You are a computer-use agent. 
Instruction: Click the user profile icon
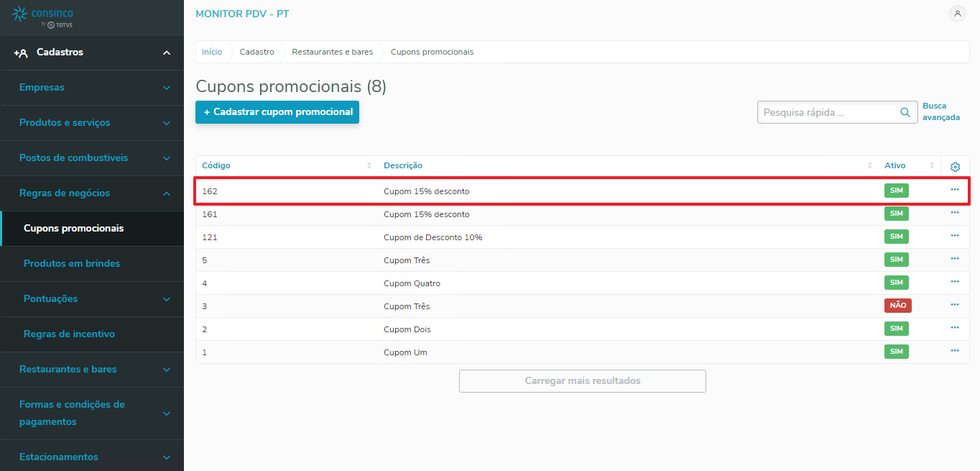pos(958,14)
